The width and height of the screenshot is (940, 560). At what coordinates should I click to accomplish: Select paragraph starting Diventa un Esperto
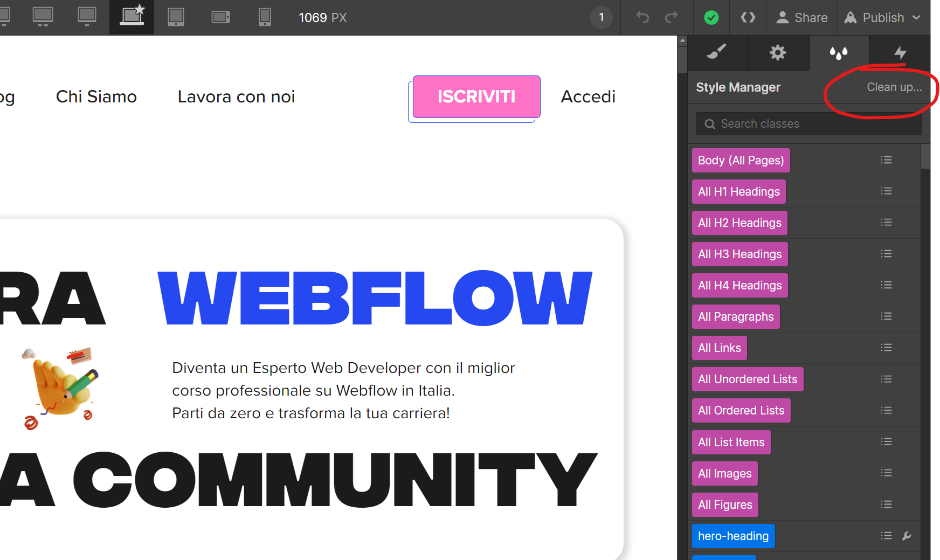[x=343, y=391]
